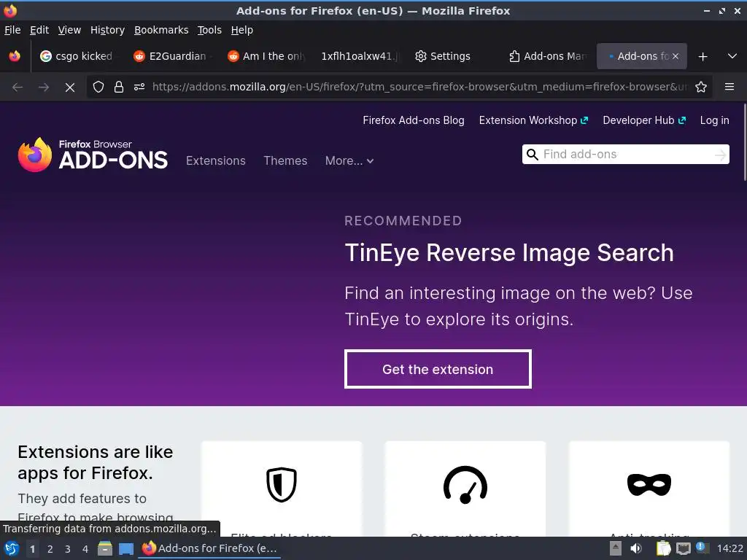Click the eject removable media tray icon
The width and height of the screenshot is (747, 560).
[616, 548]
